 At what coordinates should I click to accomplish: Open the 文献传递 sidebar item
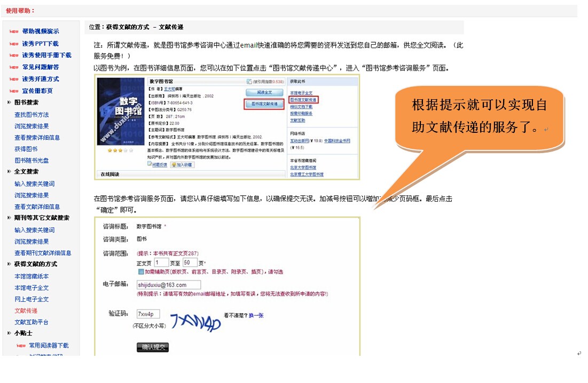[26, 310]
